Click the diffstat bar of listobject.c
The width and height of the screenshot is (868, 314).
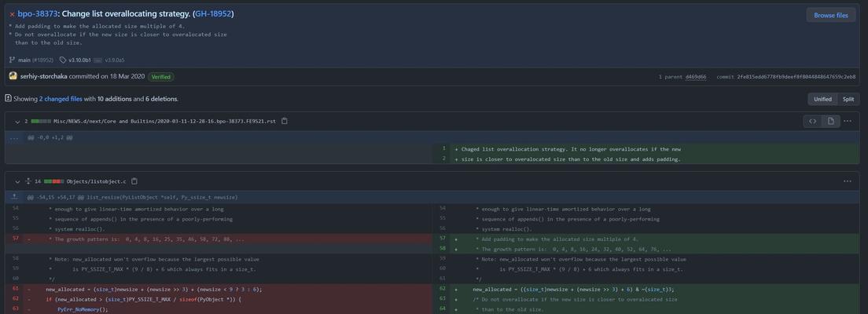point(53,181)
